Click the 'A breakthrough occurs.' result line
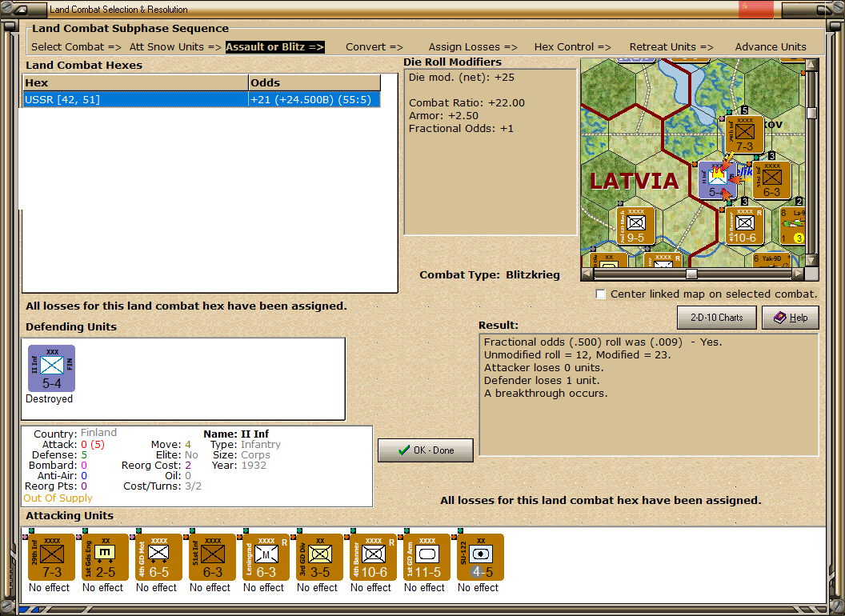Viewport: 845px width, 616px height. pyautogui.click(x=546, y=394)
